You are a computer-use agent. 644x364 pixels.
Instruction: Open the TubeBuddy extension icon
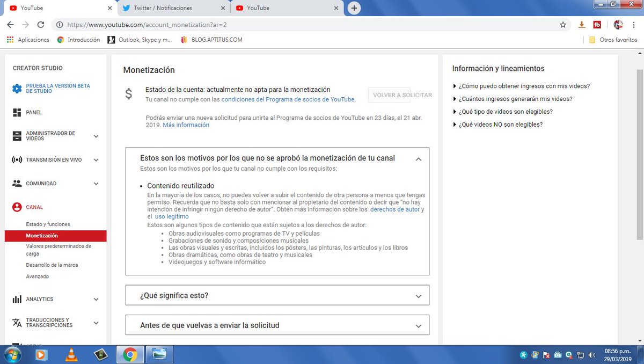597,25
